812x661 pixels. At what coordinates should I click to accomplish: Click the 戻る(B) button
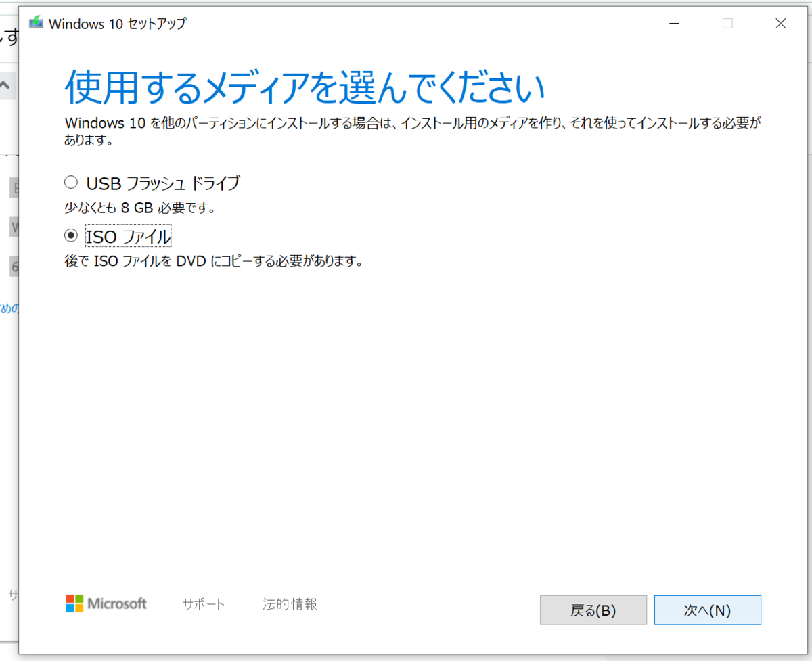pyautogui.click(x=593, y=610)
